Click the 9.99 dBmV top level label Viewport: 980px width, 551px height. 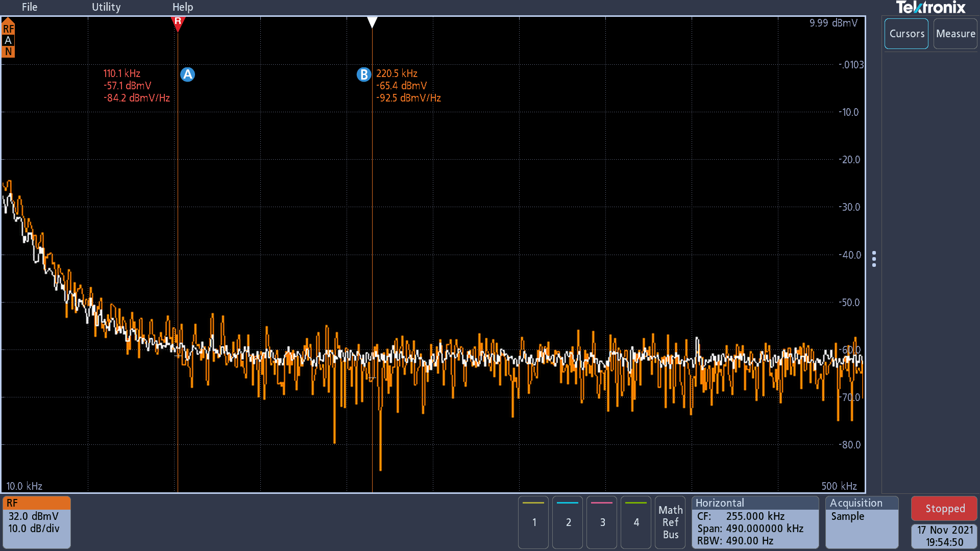pos(834,23)
